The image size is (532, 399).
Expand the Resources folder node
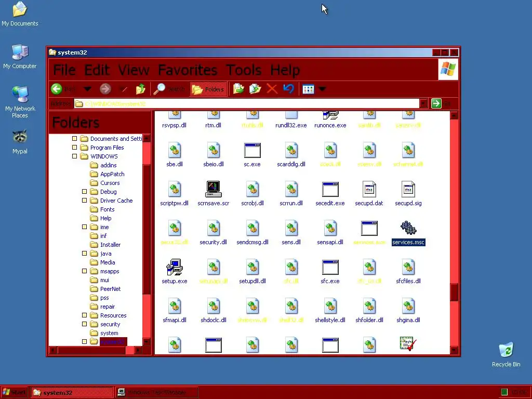coord(85,315)
